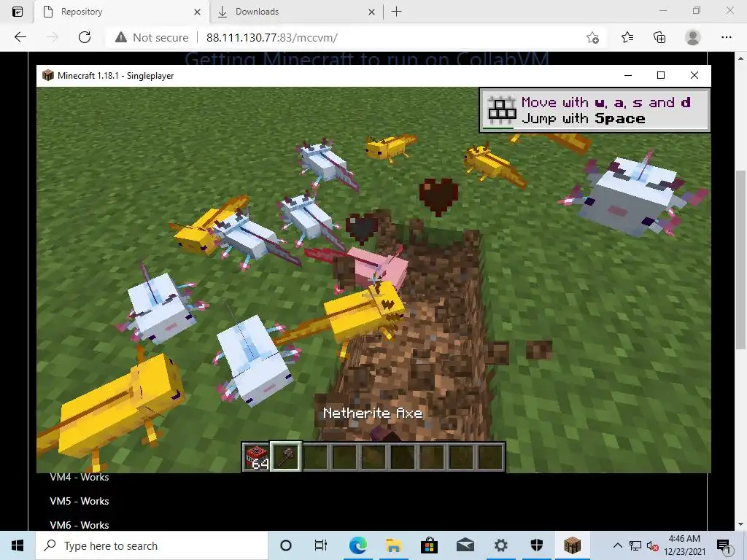Maximize the Minecraft window

coord(661,75)
